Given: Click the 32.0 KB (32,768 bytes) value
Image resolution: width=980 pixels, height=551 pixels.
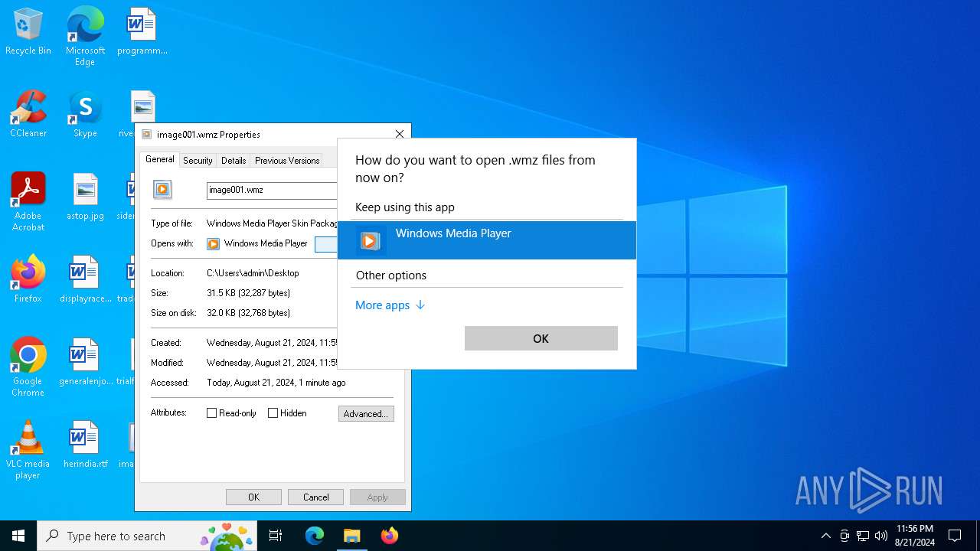Looking at the screenshot, I should [x=248, y=313].
